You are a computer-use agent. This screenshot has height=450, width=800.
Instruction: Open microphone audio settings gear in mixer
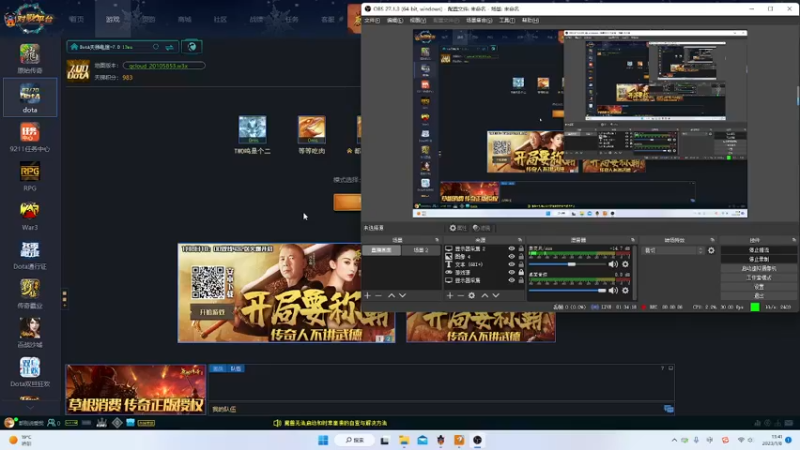click(x=625, y=264)
